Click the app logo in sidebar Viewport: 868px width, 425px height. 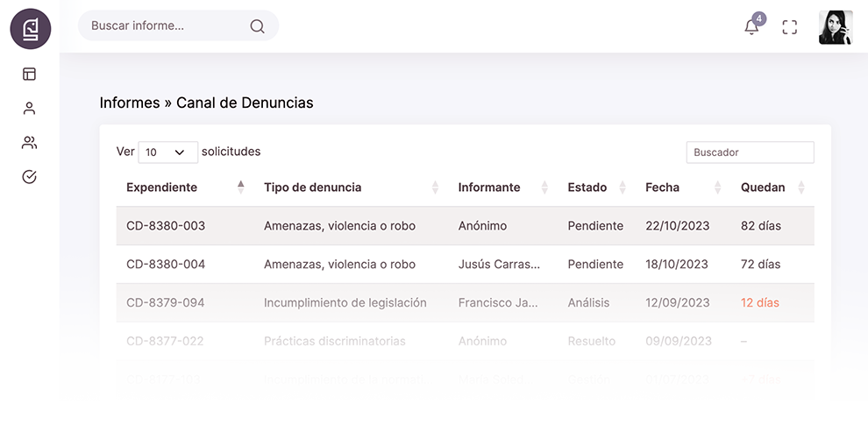(x=31, y=28)
